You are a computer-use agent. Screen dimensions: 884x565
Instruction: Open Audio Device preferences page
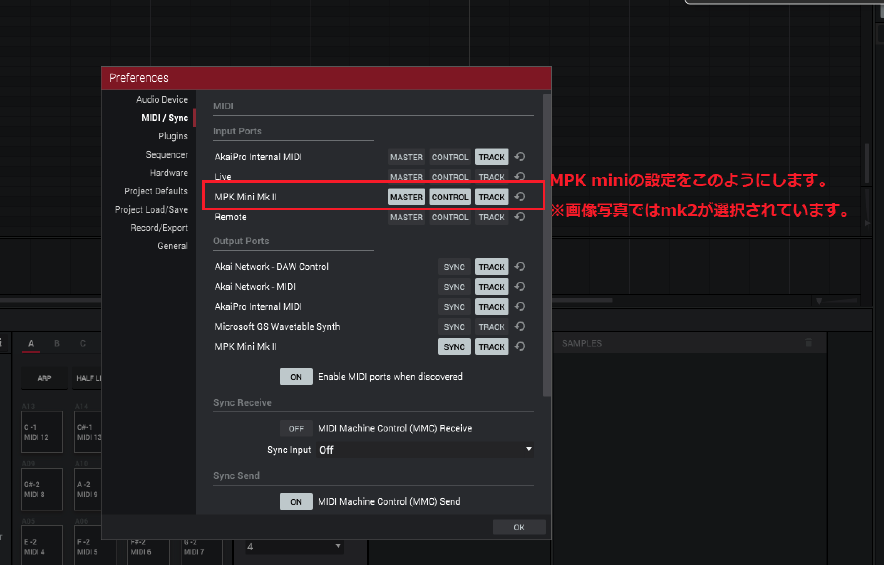point(162,99)
